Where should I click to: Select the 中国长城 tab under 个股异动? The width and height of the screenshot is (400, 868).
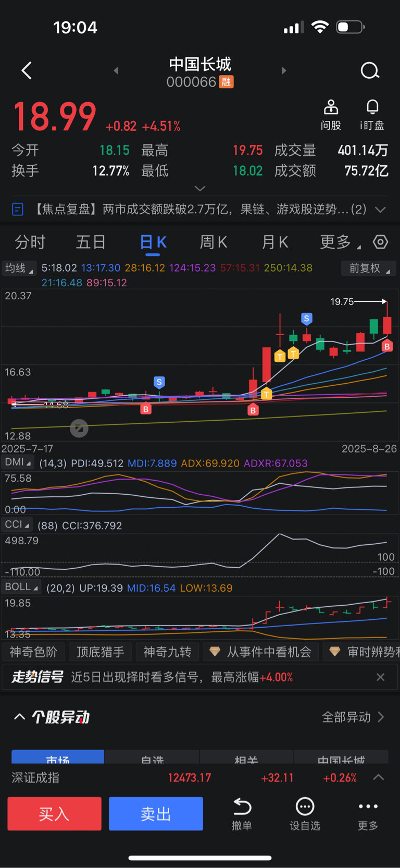point(341,757)
